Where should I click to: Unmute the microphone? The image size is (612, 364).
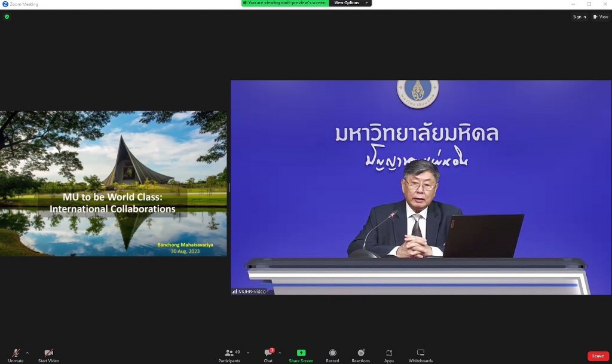pos(16,353)
